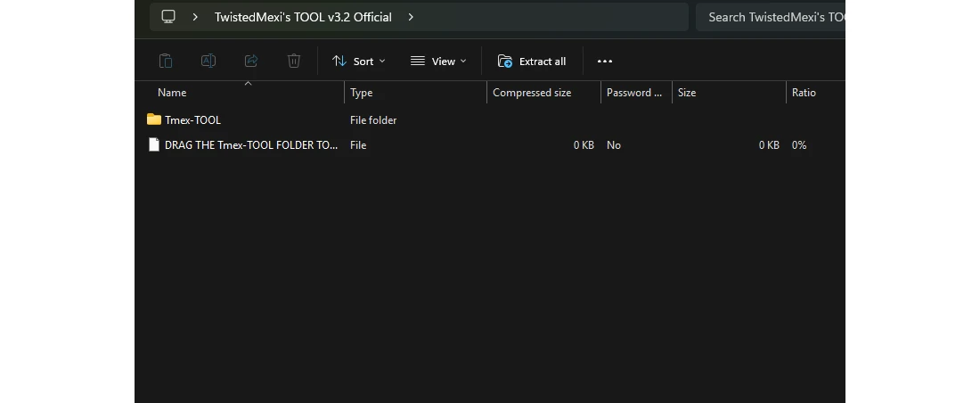Open the See more three-dots menu
The height and width of the screenshot is (403, 980).
[x=605, y=62]
